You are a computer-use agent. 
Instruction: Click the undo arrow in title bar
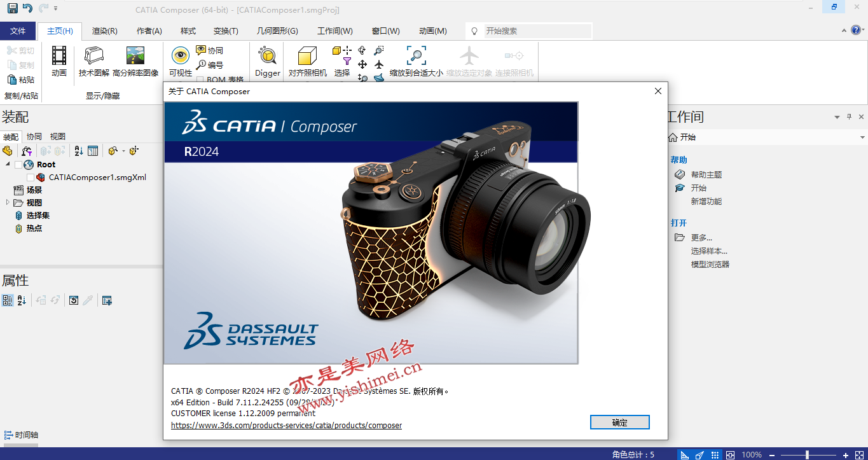[x=27, y=8]
